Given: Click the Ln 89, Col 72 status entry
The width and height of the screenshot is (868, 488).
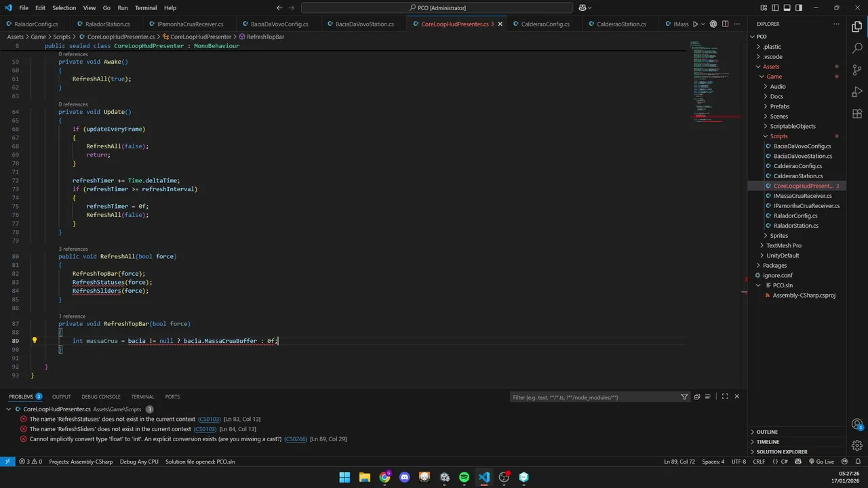Looking at the screenshot, I should 679,462.
